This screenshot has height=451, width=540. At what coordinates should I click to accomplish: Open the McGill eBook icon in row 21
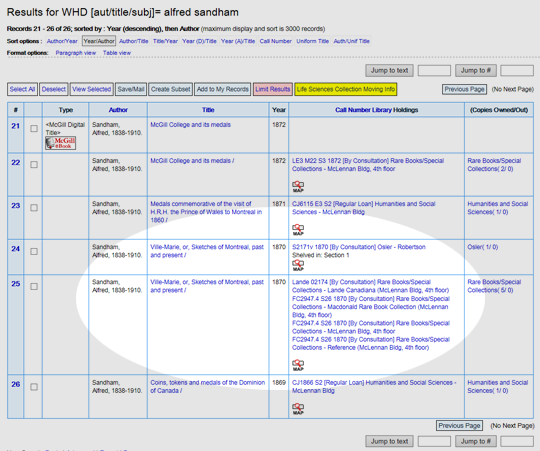click(61, 143)
